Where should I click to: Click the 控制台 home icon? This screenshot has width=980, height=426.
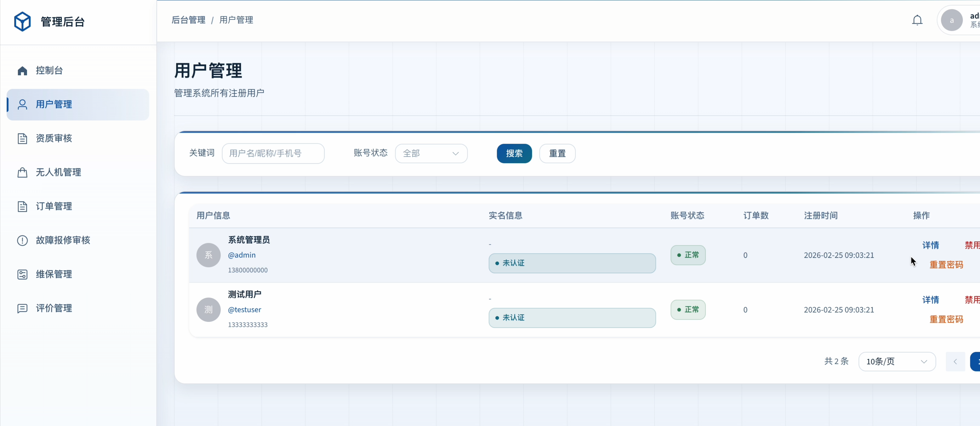(x=22, y=70)
